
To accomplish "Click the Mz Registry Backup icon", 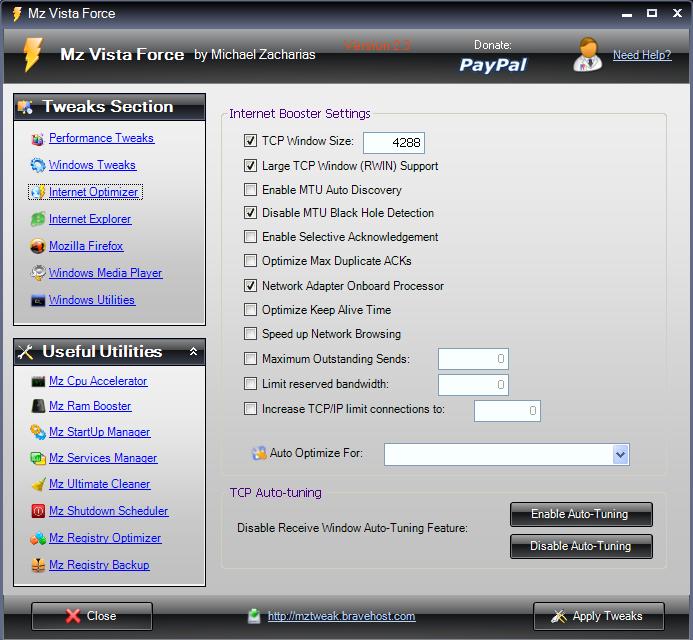I will (x=38, y=565).
